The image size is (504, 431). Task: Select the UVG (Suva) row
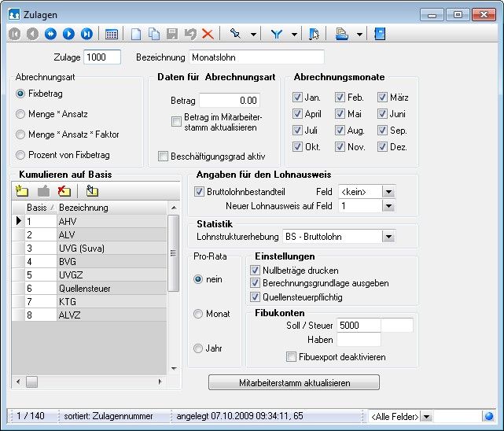tap(90, 248)
